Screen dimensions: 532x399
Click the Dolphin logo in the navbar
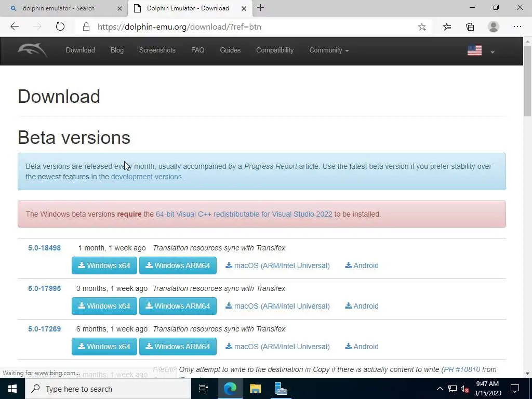pyautogui.click(x=33, y=50)
